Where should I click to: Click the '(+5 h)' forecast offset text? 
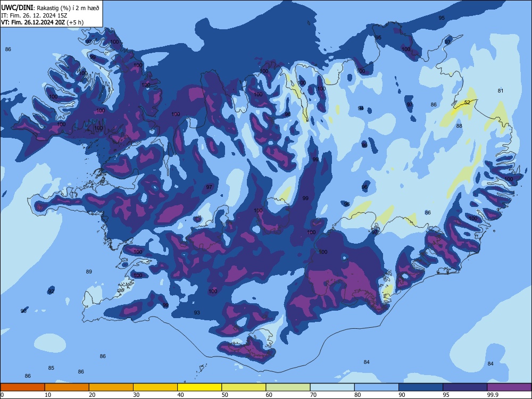coord(75,22)
